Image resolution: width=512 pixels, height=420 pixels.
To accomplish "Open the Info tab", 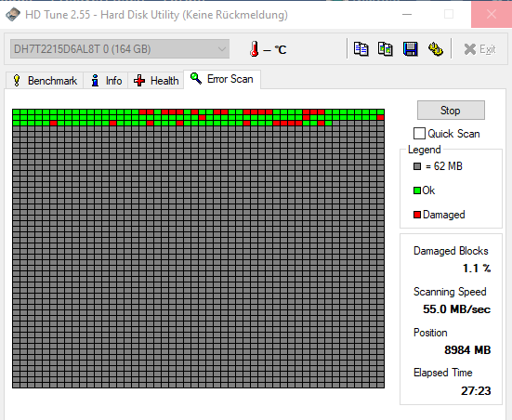I will click(106, 80).
